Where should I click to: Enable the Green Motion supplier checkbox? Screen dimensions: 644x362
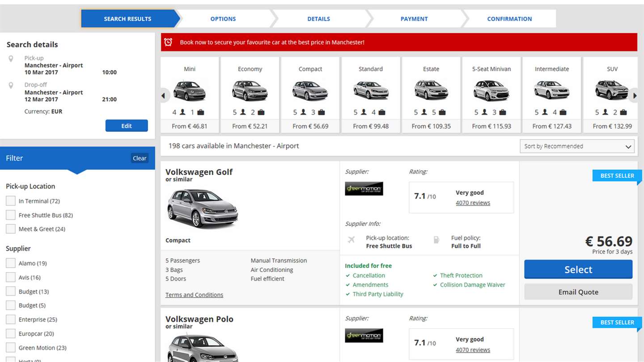click(x=11, y=348)
